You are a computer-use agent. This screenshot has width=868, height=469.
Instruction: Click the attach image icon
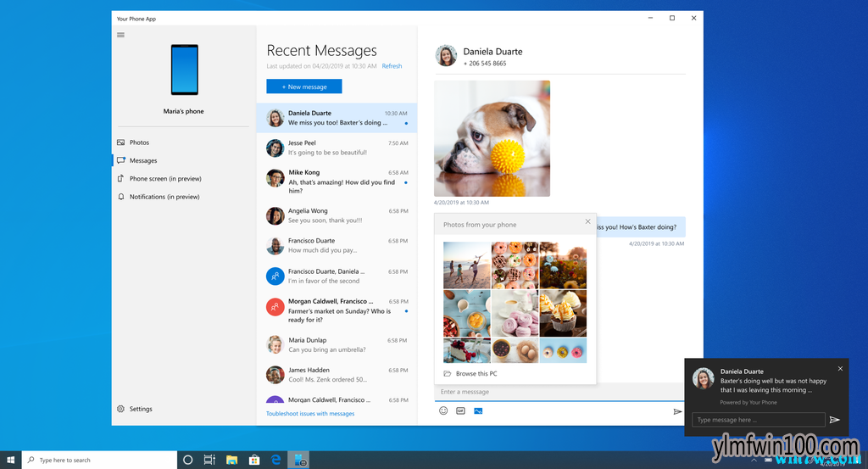click(478, 410)
